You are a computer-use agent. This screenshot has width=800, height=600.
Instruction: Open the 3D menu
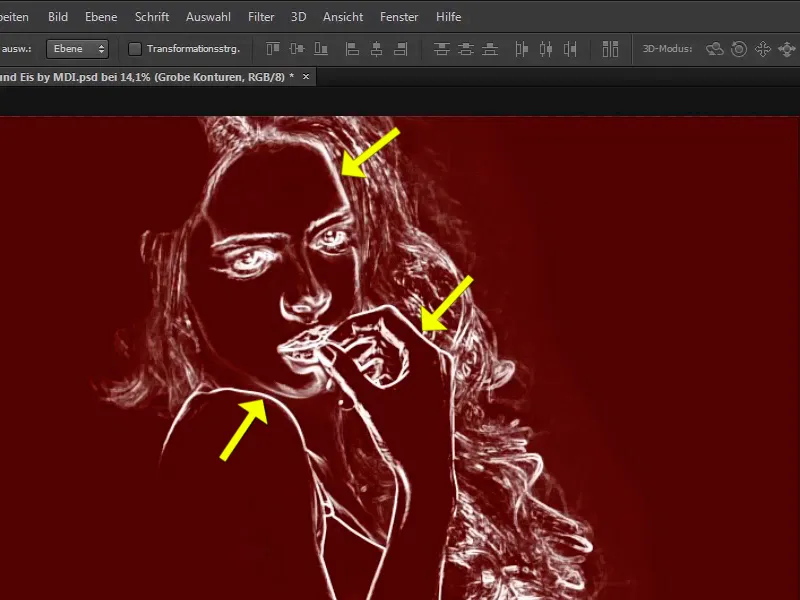(x=298, y=17)
